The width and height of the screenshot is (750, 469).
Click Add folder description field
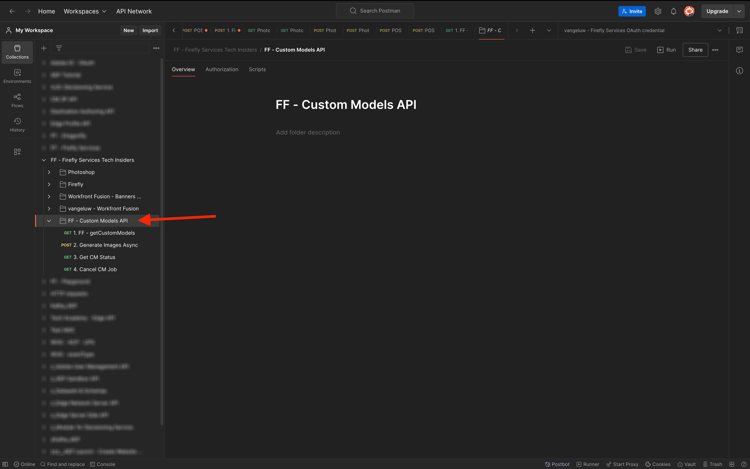(308, 132)
